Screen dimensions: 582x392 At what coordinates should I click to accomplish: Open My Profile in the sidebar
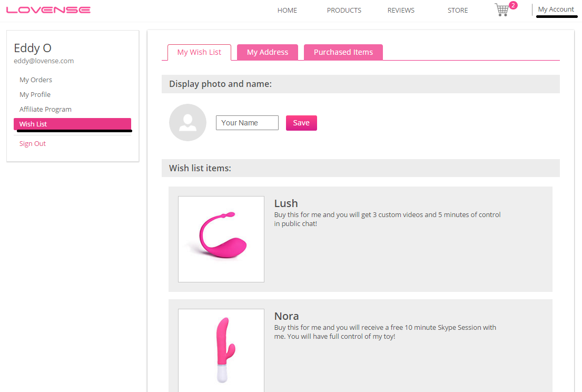35,95
